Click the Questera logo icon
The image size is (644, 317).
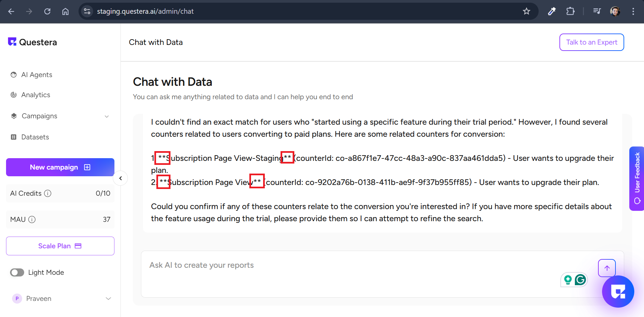coord(12,42)
